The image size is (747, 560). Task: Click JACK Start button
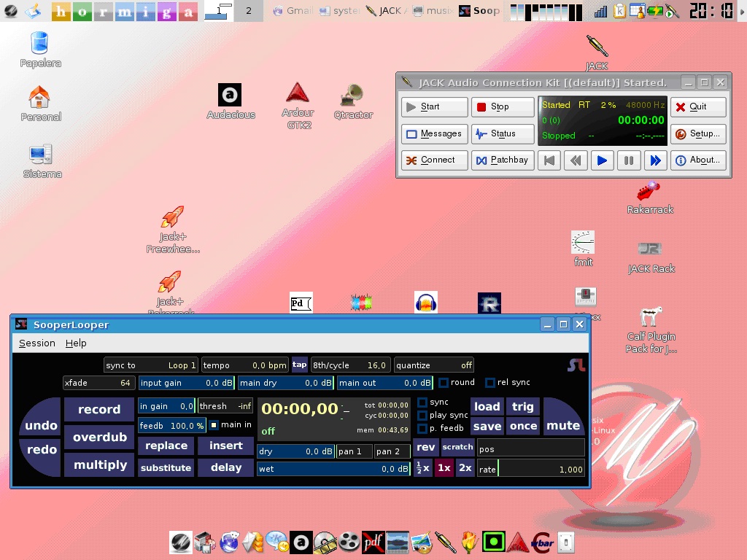(x=434, y=106)
